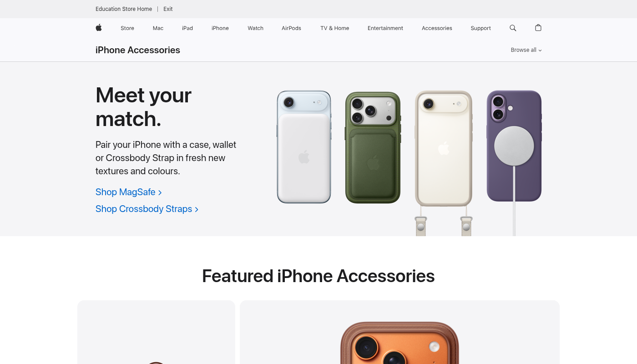Go to TV & Home
The width and height of the screenshot is (637, 364).
pos(335,28)
